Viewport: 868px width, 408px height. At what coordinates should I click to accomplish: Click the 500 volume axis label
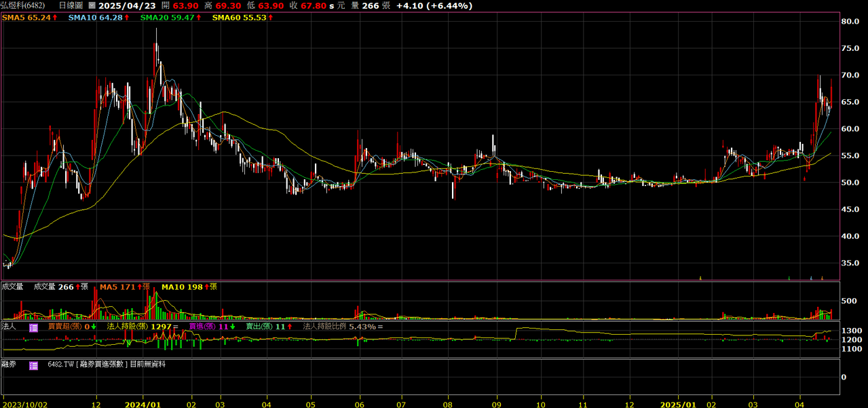[848, 301]
